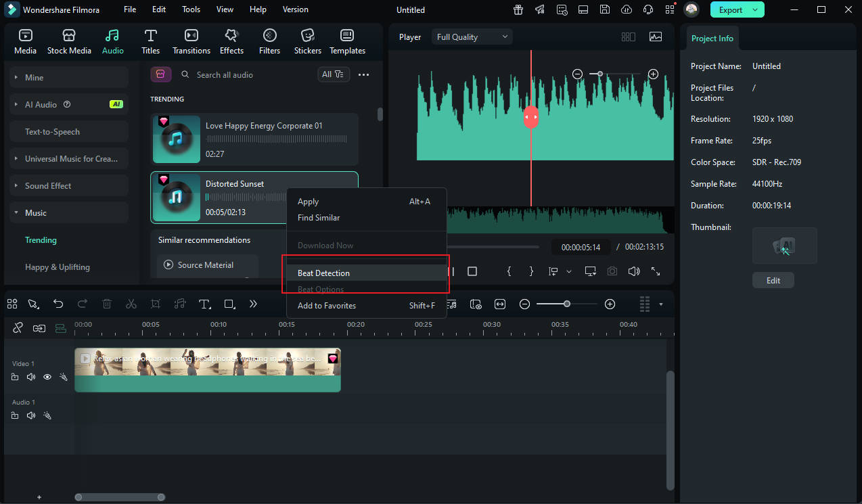Click the player display settings monitor icon

point(590,271)
